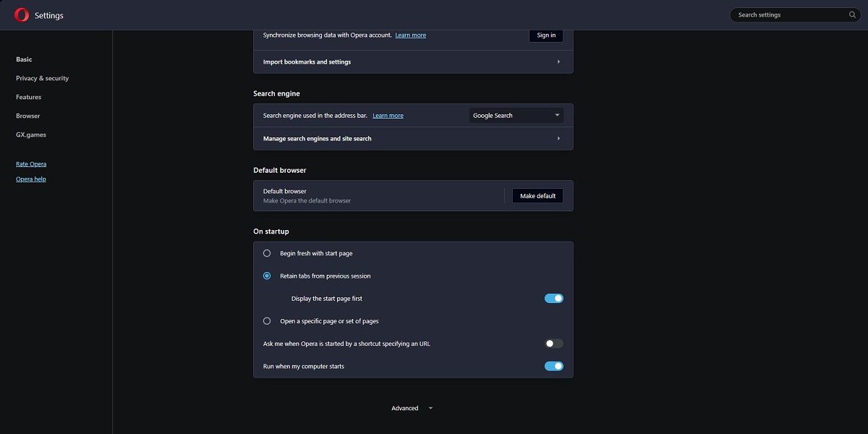Select Begin fresh with start page
868x434 pixels.
pyautogui.click(x=267, y=253)
